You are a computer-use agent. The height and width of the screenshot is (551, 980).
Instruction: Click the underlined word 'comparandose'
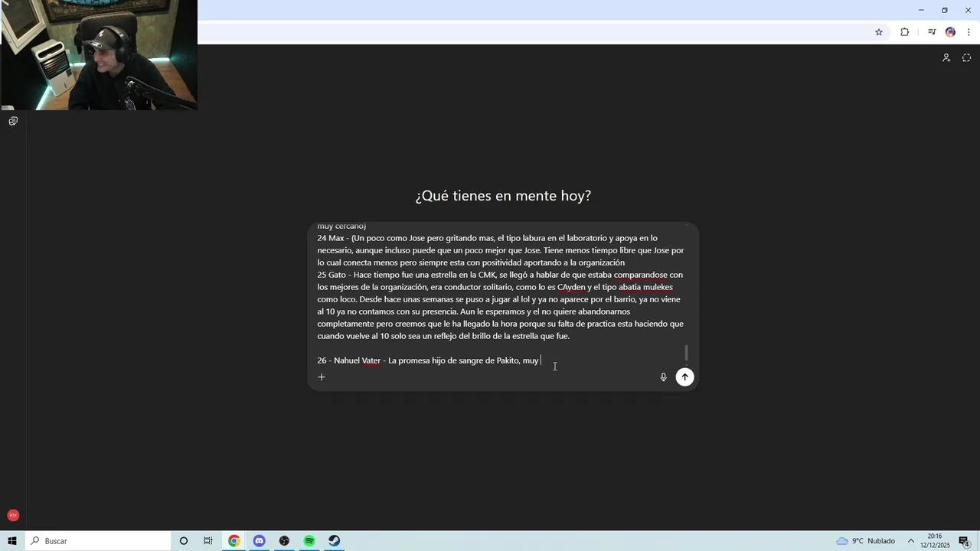coord(641,275)
